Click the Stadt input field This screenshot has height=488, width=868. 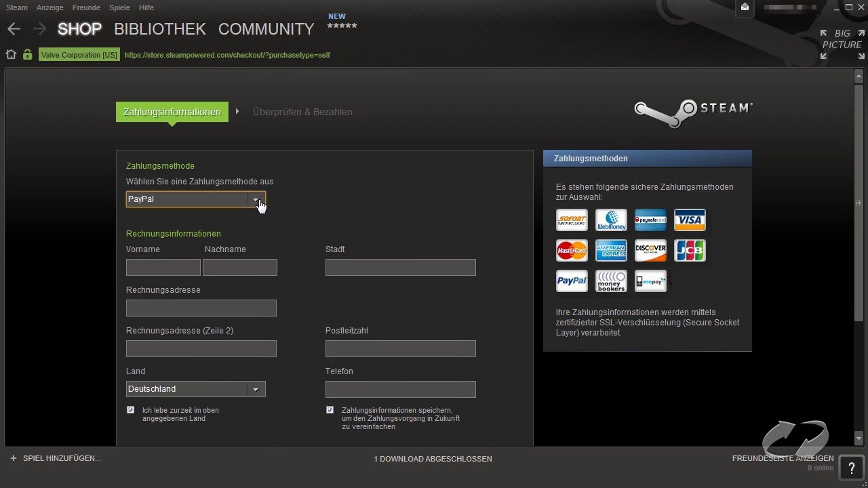click(x=401, y=267)
